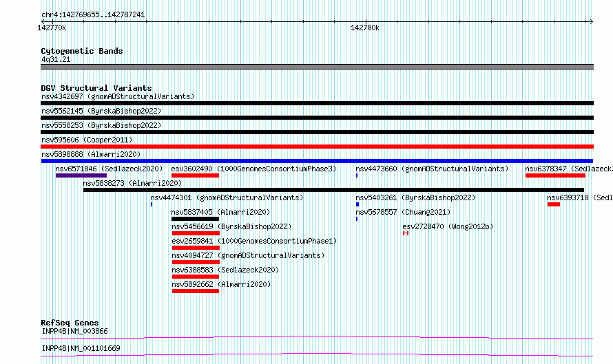Click the black bar beneath nsv5837405

tap(195, 219)
